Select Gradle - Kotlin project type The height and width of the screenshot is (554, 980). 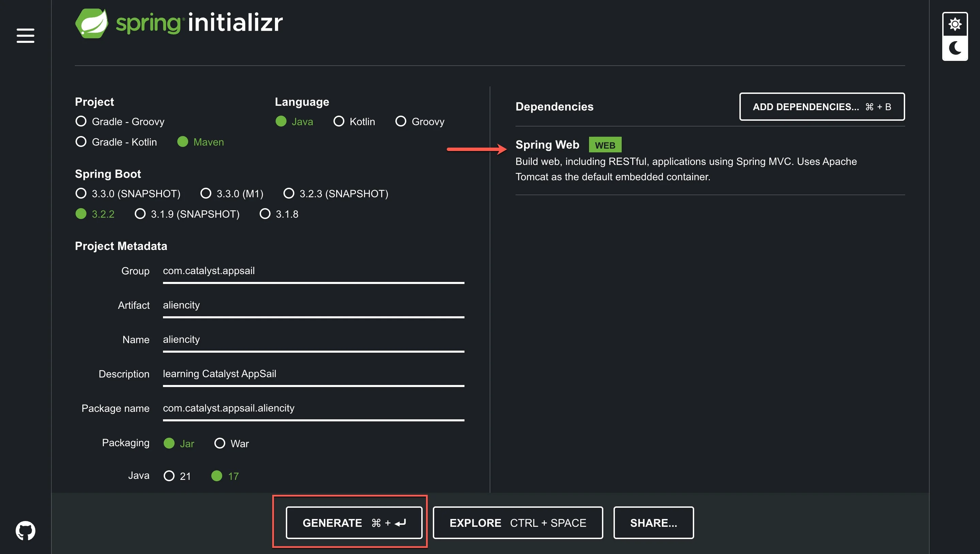[x=81, y=142]
